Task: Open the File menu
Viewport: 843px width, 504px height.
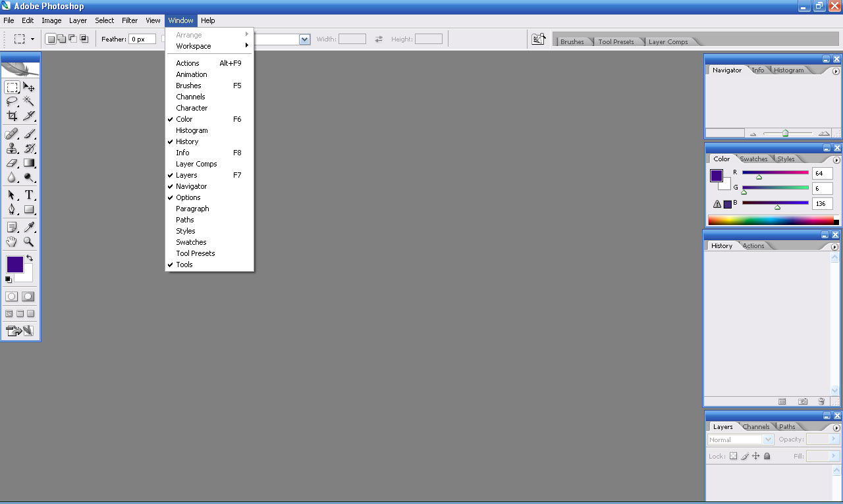Action: click(9, 20)
